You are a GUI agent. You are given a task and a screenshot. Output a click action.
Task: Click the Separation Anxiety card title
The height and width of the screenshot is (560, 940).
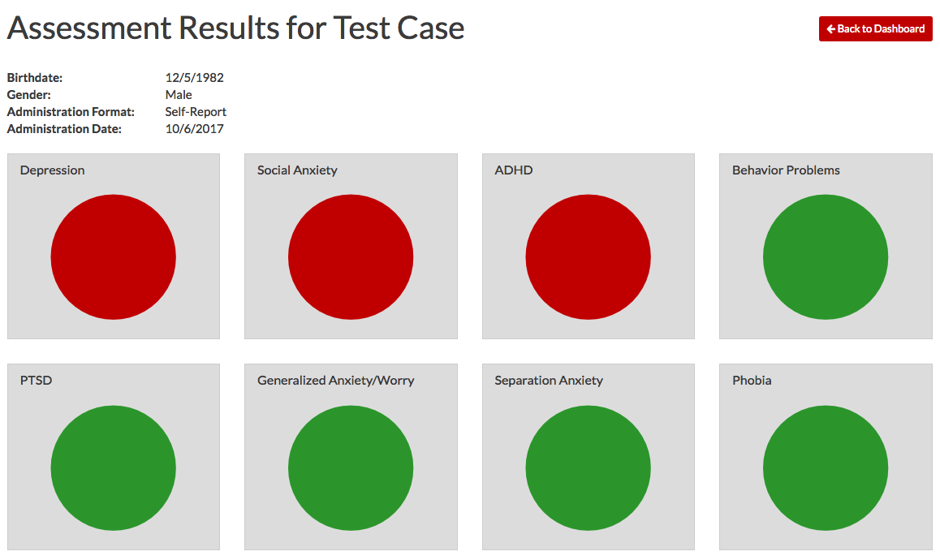[x=549, y=381]
